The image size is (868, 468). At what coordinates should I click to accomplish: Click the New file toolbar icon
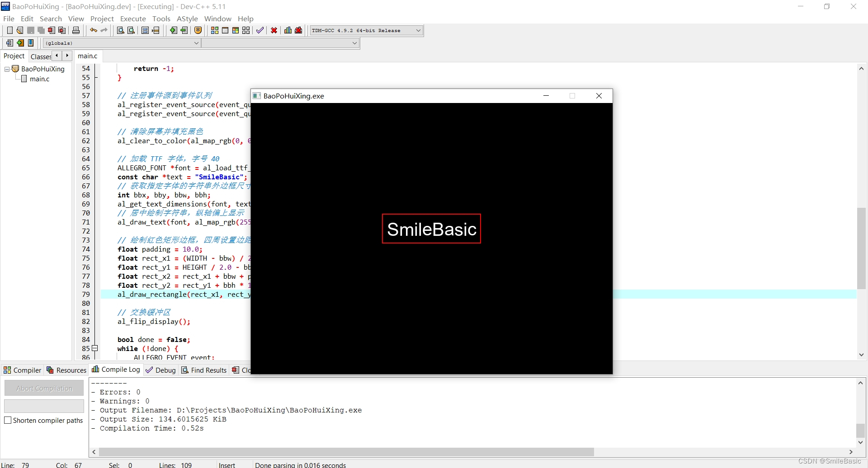pyautogui.click(x=9, y=30)
